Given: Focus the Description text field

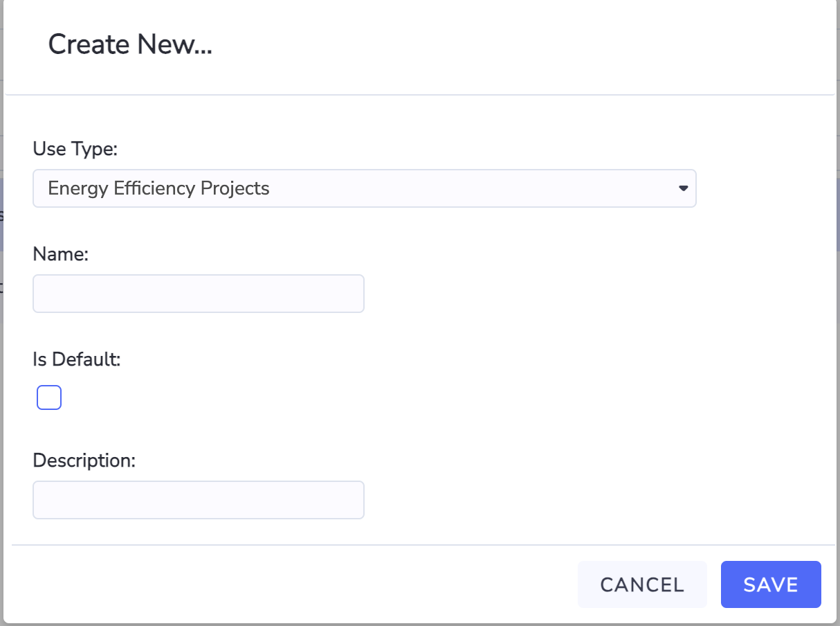Looking at the screenshot, I should click(x=199, y=500).
